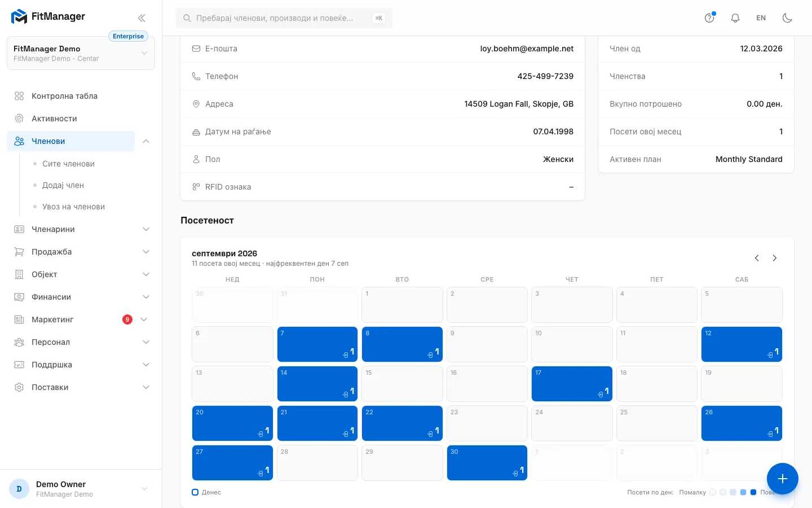Focus the search members and products field

(284, 18)
